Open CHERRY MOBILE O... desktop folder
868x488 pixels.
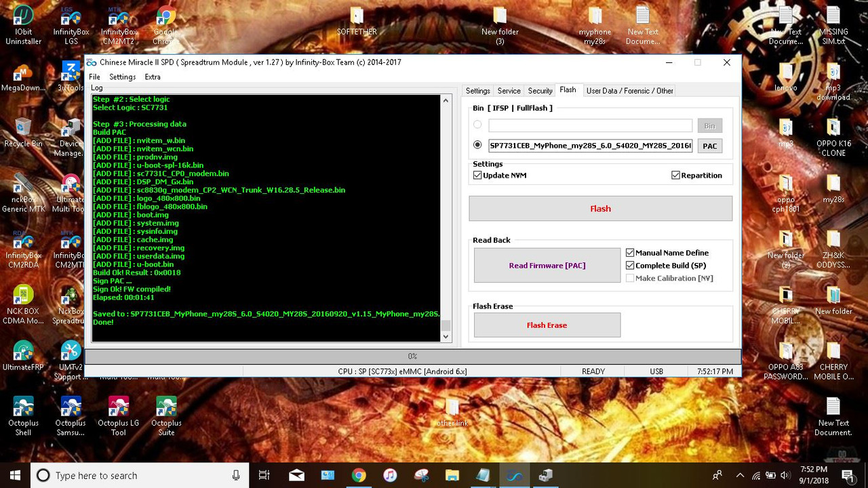click(833, 361)
